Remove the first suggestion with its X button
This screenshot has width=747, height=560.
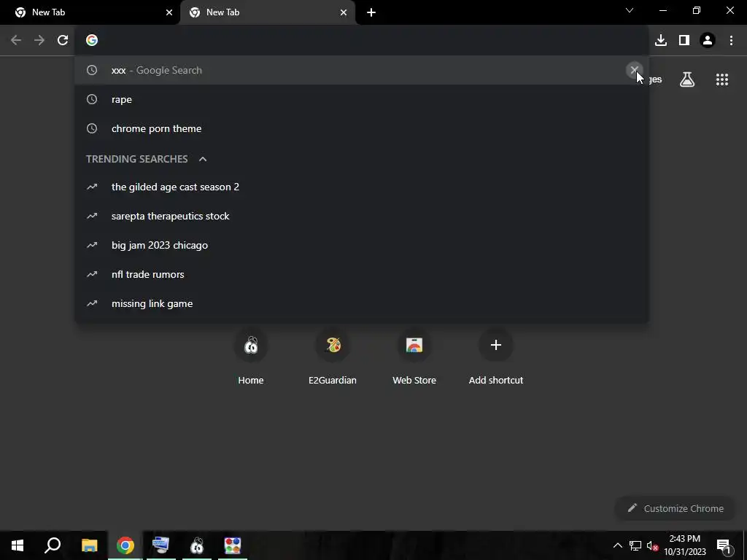point(634,70)
